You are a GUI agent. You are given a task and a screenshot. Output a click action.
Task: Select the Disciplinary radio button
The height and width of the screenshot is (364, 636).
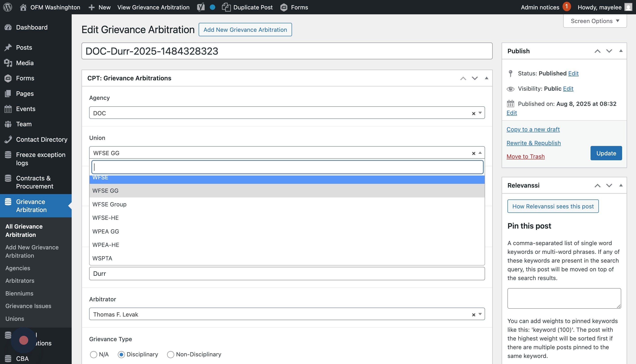click(121, 355)
